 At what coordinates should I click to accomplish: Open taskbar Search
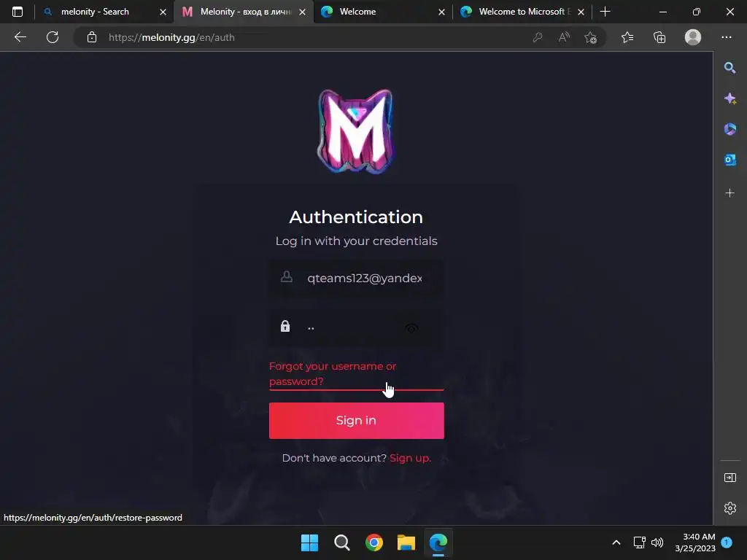coord(341,542)
